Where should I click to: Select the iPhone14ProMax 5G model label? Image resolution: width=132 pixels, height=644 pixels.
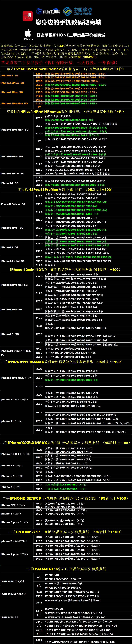pyautogui.click(x=14, y=130)
